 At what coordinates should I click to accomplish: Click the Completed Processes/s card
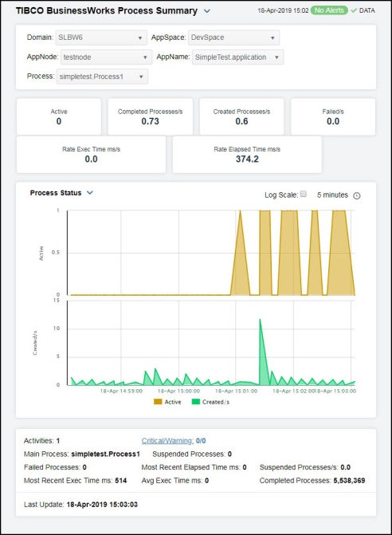coord(151,116)
